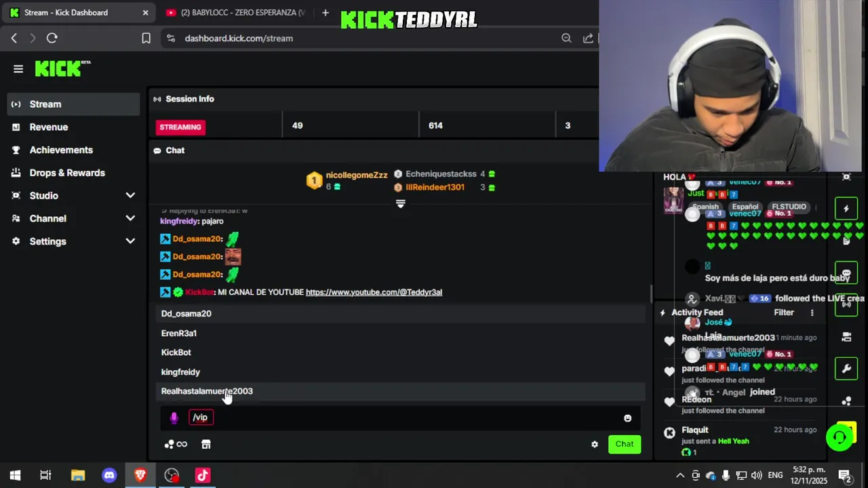The width and height of the screenshot is (868, 488).
Task: Expand the Settings section chevron
Action: point(130,241)
